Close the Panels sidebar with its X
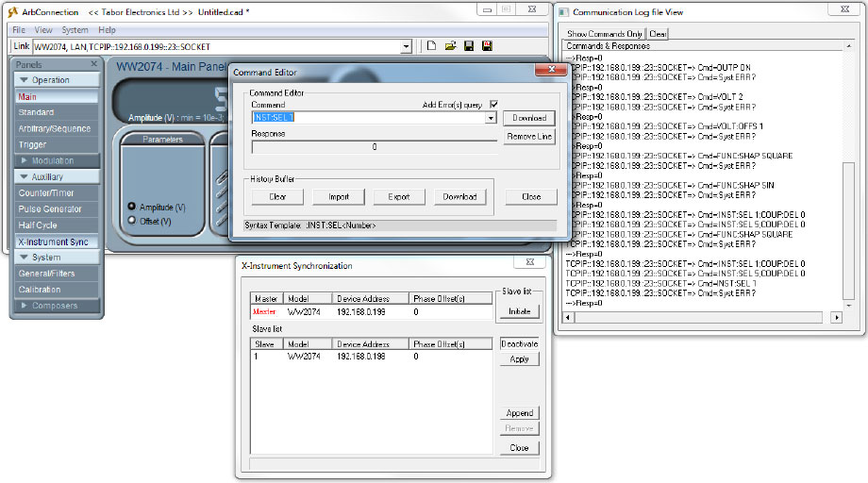The image size is (868, 483). [x=93, y=64]
